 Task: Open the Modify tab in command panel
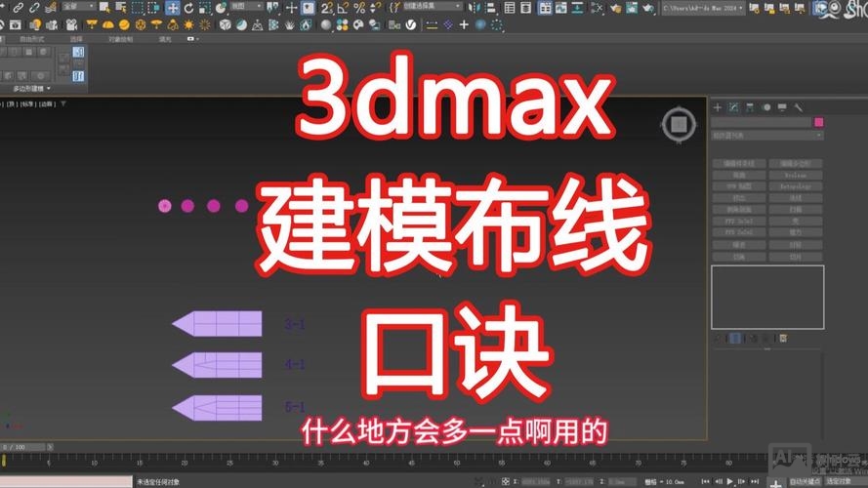tap(733, 107)
